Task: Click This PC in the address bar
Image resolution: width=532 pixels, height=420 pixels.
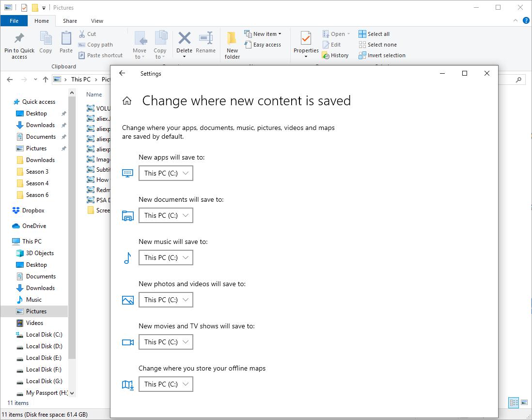Action: [x=81, y=80]
